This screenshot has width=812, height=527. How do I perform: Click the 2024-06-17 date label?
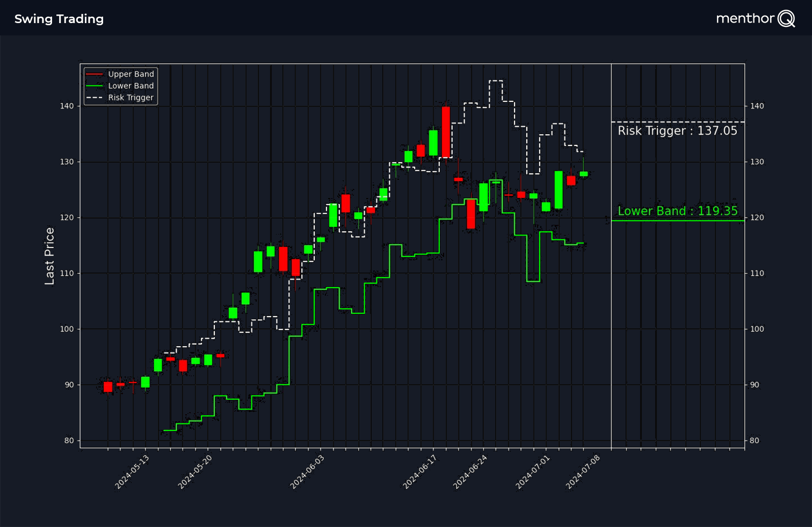(420, 472)
